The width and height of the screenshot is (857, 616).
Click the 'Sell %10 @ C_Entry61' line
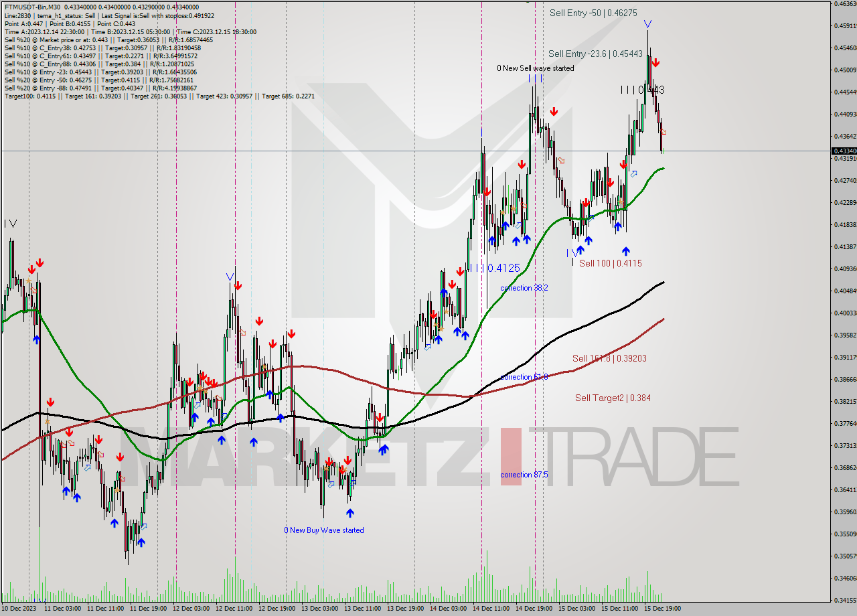click(x=101, y=56)
